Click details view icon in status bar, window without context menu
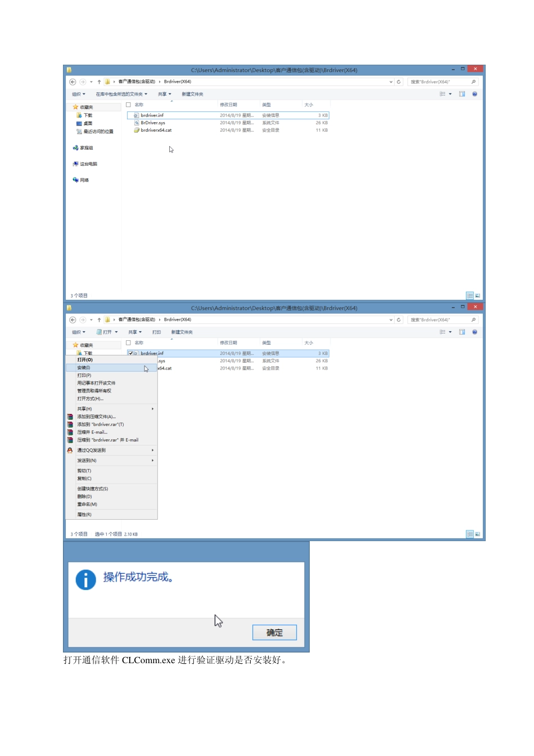This screenshot has width=534, height=756. pyautogui.click(x=470, y=295)
